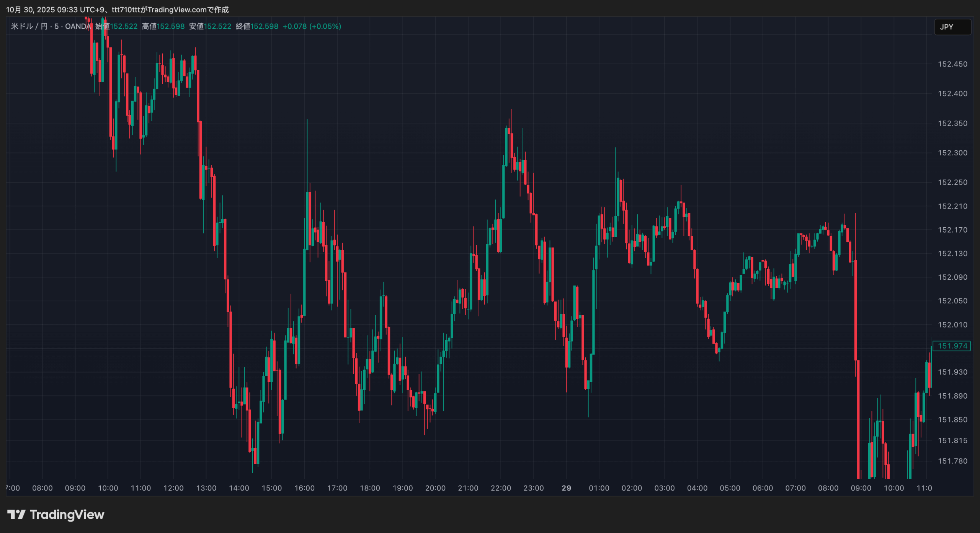
Task: Click the 09:00 label near right edge
Action: click(861, 488)
